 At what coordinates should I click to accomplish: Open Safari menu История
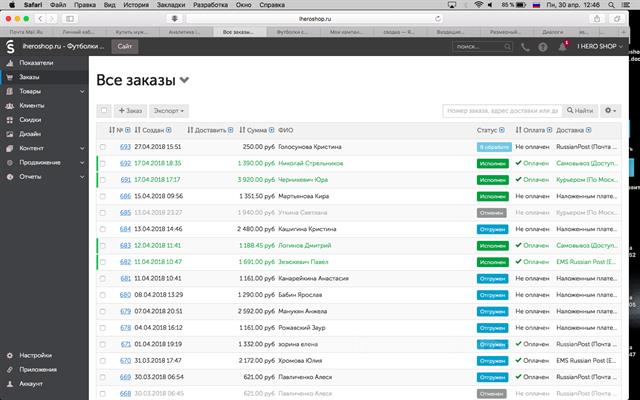click(x=138, y=5)
